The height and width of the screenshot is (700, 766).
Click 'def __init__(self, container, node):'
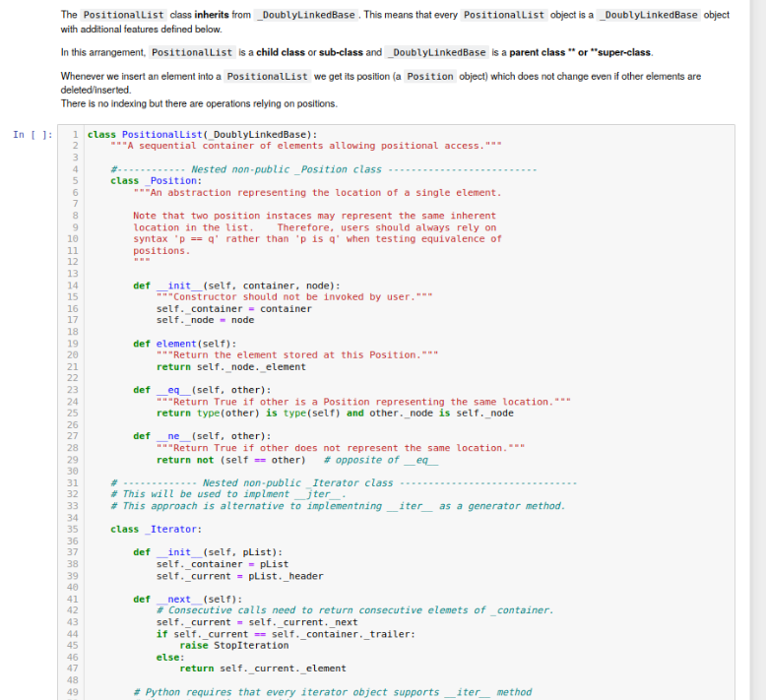coord(236,286)
